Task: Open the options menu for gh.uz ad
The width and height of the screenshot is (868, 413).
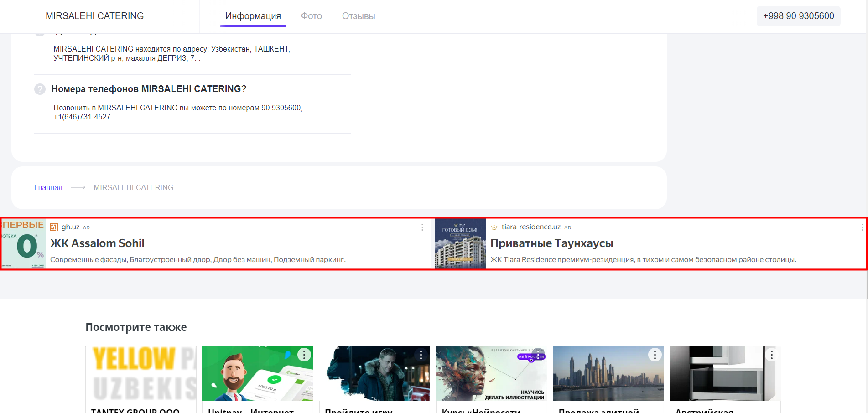Action: (422, 227)
